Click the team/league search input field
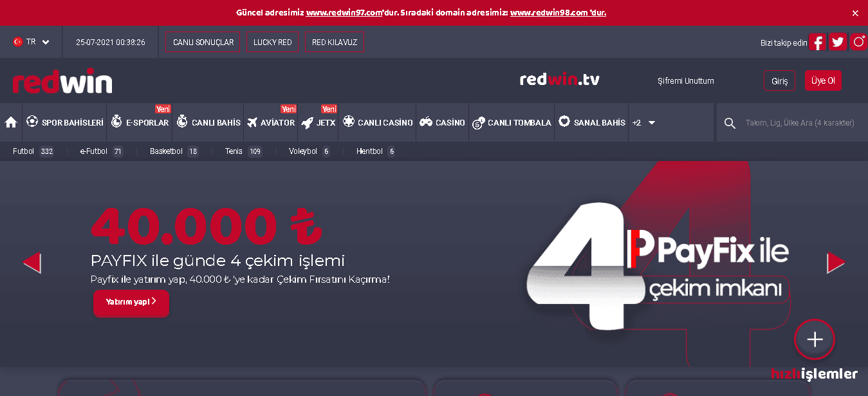The width and height of the screenshot is (868, 396). (x=800, y=123)
